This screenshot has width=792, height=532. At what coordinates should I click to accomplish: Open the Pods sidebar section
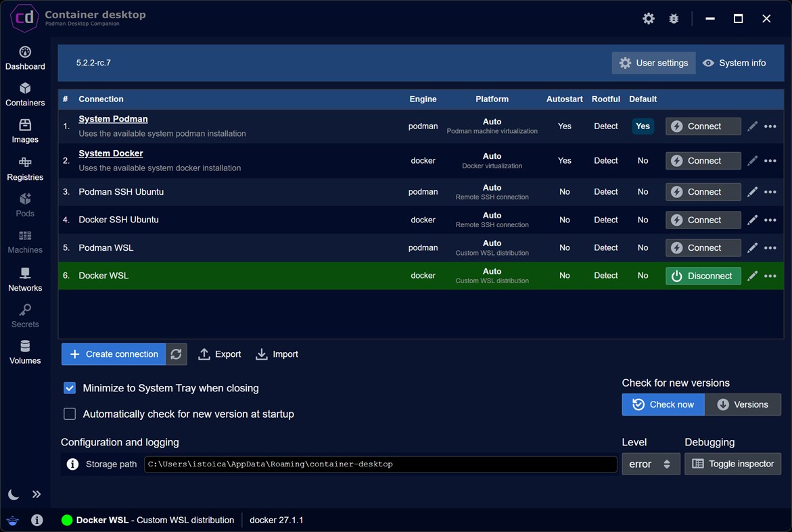pos(25,205)
